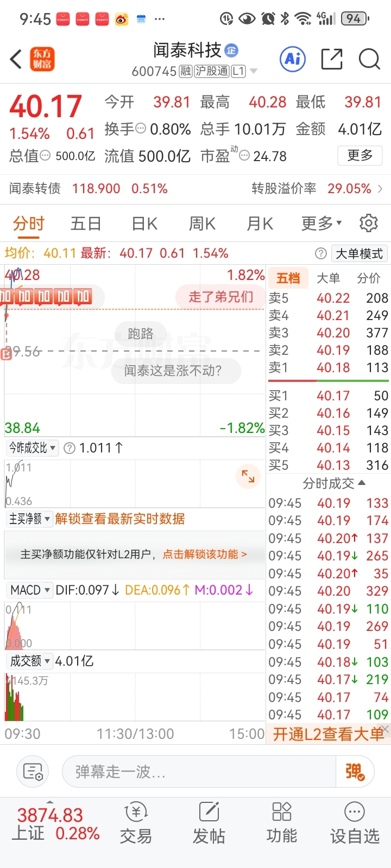Tap the trade entry with volume 329
The height and width of the screenshot is (868, 391).
point(329,591)
